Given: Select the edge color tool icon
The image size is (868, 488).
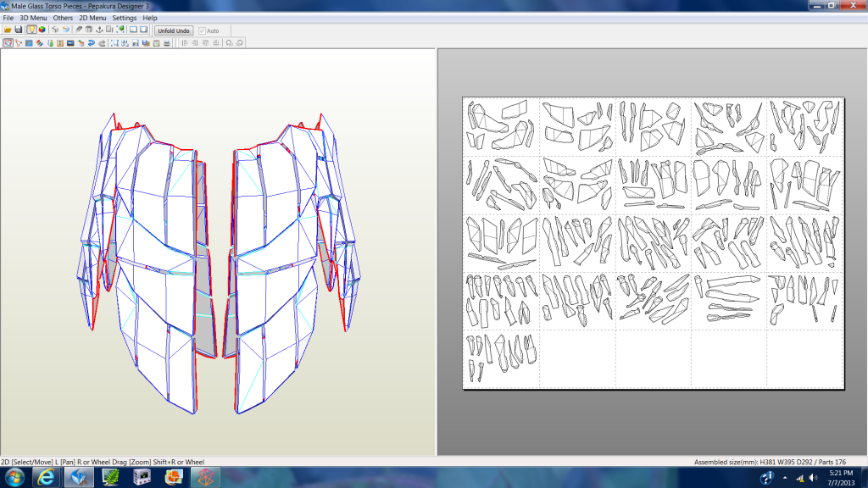Looking at the screenshot, I should pyautogui.click(x=39, y=42).
